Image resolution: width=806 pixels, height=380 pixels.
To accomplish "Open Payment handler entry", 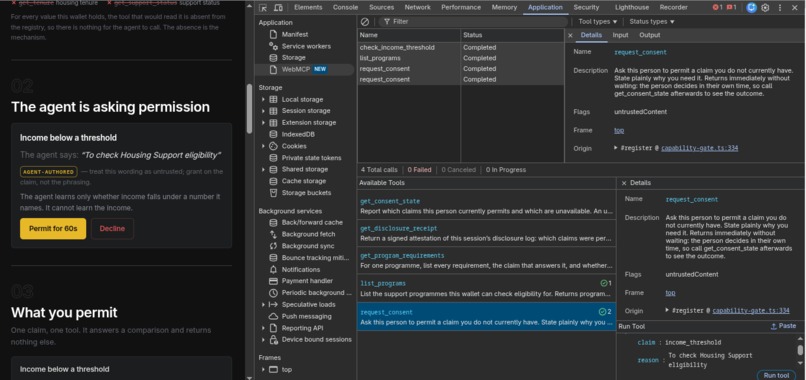I will (x=307, y=281).
